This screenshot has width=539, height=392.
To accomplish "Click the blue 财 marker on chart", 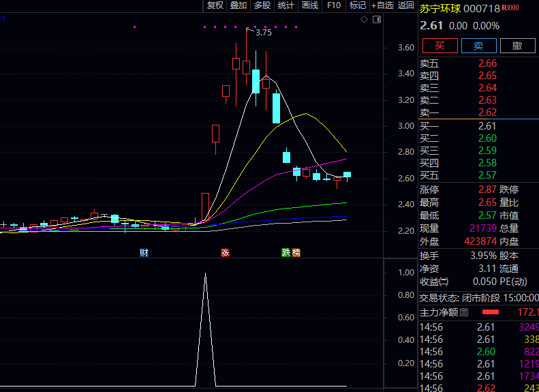I will pos(144,252).
